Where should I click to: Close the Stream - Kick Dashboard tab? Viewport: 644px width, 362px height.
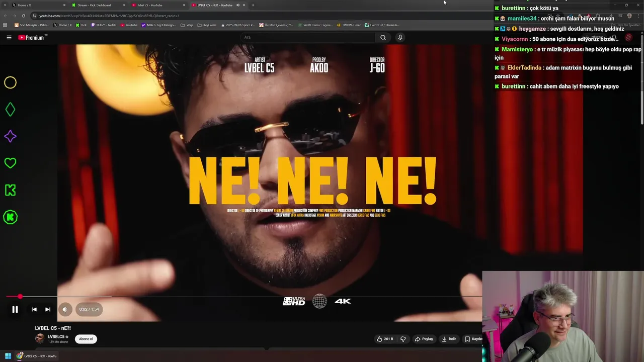click(124, 5)
